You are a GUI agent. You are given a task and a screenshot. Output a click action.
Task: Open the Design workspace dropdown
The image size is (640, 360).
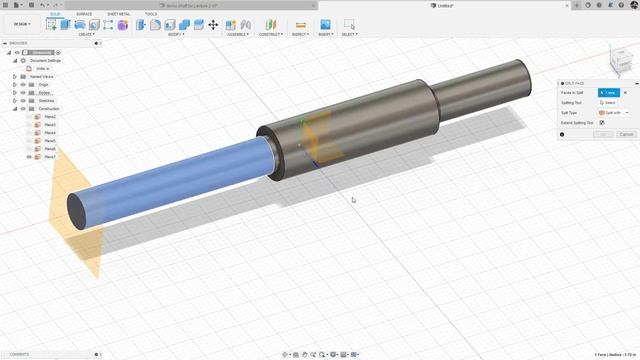pos(22,24)
